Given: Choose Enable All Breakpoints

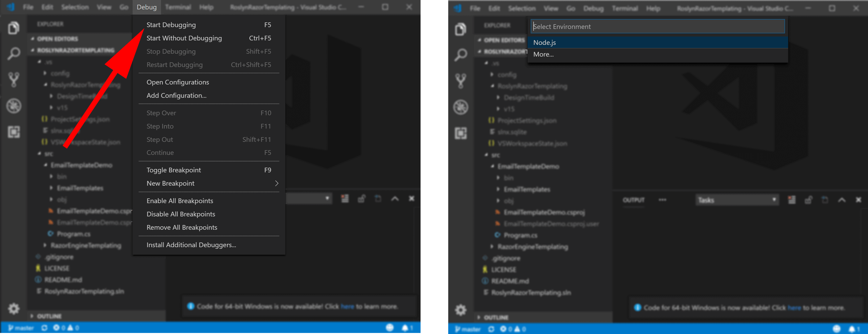Looking at the screenshot, I should [x=209, y=201].
